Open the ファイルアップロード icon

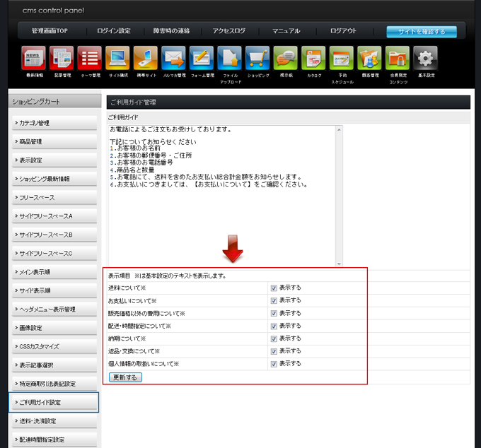(x=230, y=58)
